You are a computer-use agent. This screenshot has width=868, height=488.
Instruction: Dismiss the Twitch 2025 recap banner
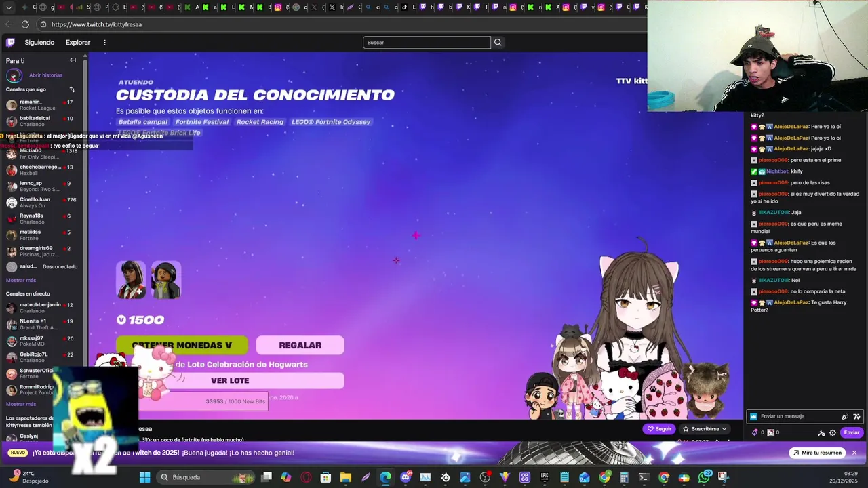[x=854, y=453]
